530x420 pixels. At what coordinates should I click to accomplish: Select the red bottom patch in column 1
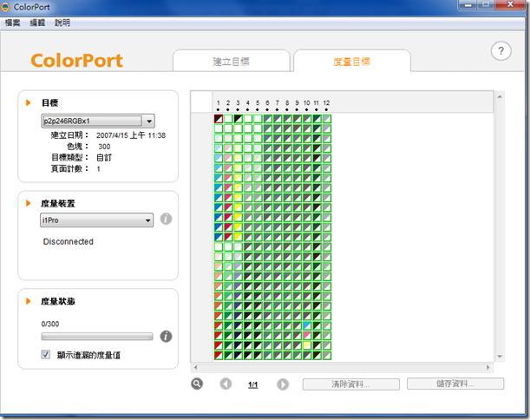tap(219, 355)
